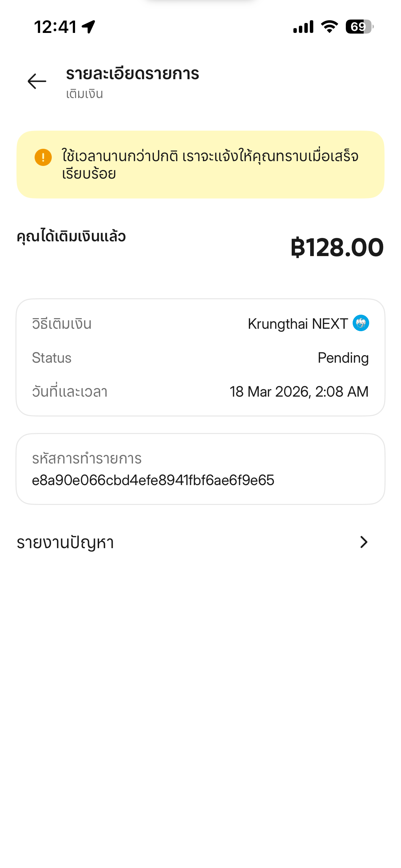
Task: Tap the Wi-Fi status icon
Action: pyautogui.click(x=329, y=27)
